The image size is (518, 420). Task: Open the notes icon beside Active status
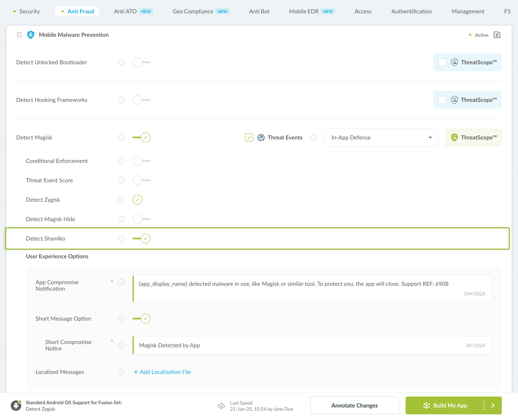coord(497,35)
